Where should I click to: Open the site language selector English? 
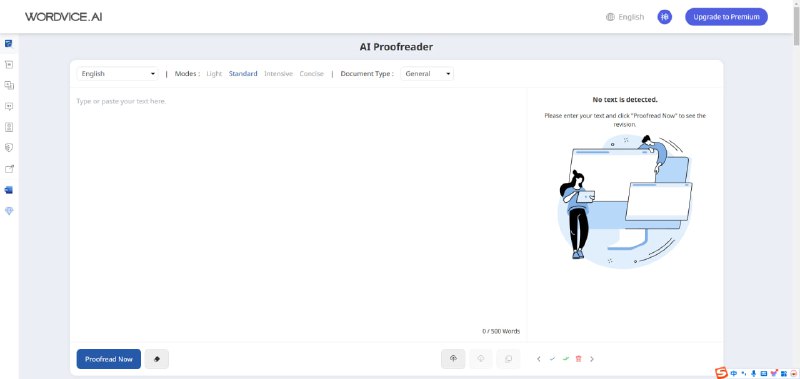[x=625, y=17]
